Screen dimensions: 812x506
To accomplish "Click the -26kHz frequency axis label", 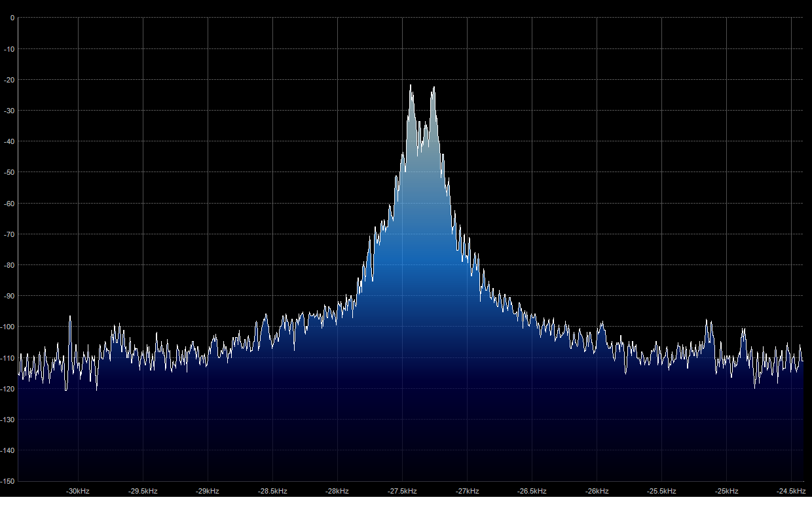I will pos(597,491).
